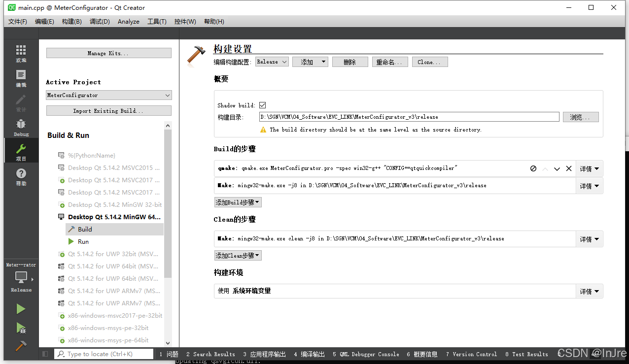
Task: Click the Clone button
Action: click(x=430, y=62)
